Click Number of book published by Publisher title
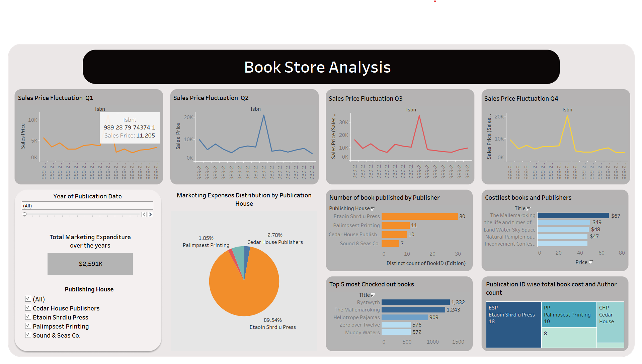This screenshot has width=642, height=364. pyautogui.click(x=384, y=198)
